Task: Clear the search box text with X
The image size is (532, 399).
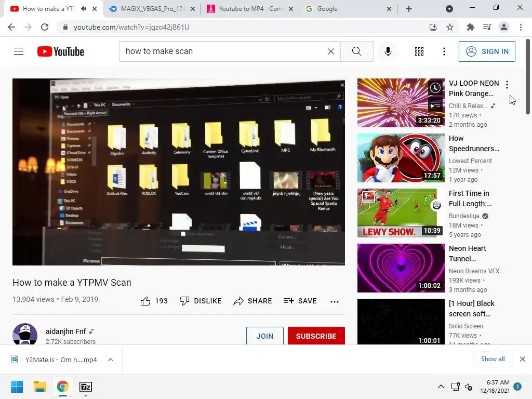Action: (331, 51)
